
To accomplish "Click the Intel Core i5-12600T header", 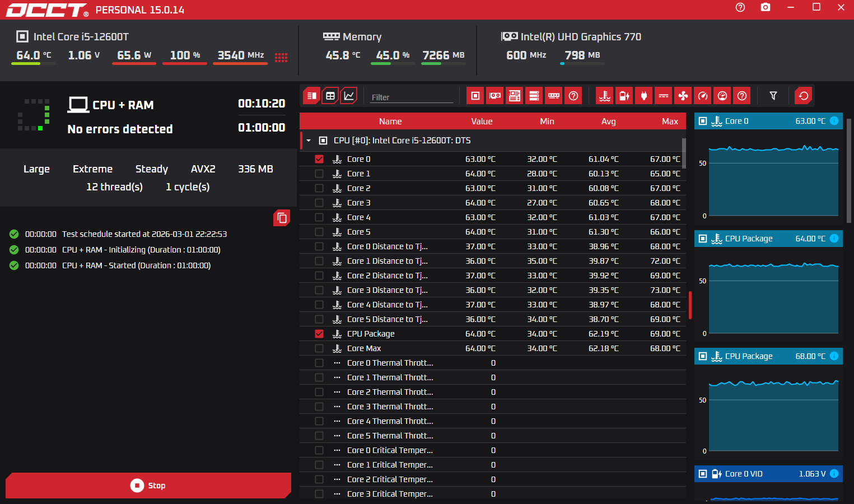I will click(x=81, y=37).
